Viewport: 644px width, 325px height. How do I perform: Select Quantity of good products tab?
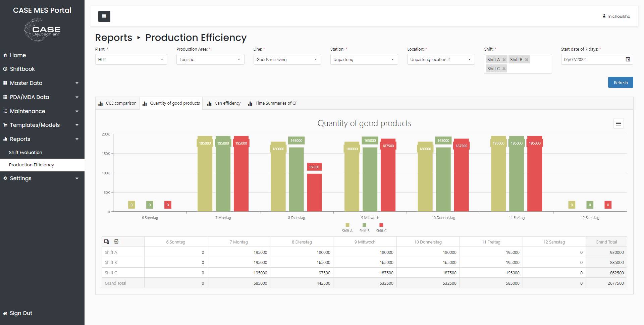[x=171, y=103]
